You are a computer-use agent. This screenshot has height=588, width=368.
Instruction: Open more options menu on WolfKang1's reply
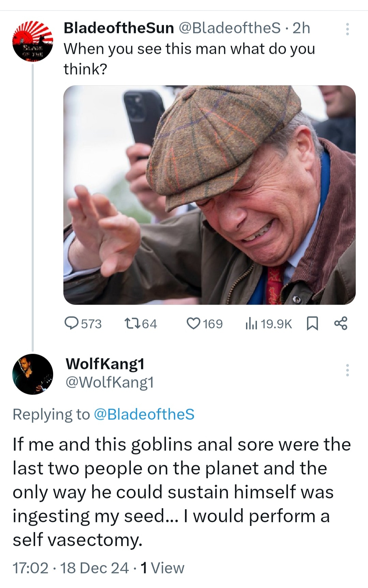[347, 370]
